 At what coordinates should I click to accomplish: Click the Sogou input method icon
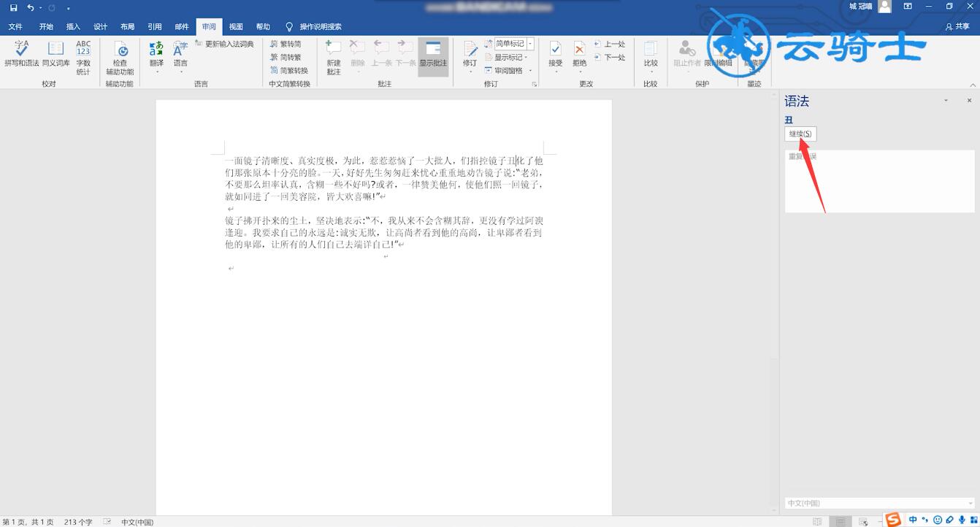pos(894,520)
